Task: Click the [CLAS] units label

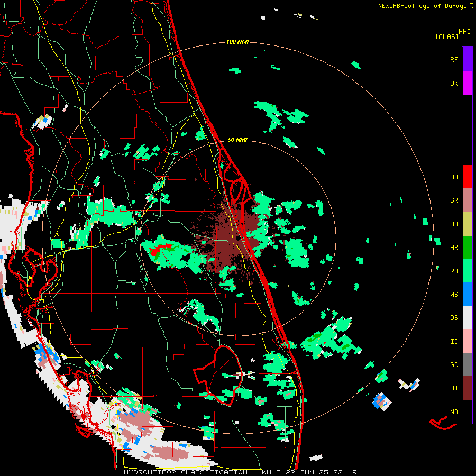Action: tap(446, 36)
